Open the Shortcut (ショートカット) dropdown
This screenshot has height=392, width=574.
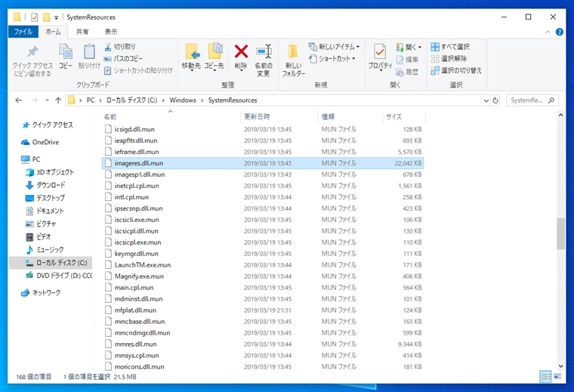point(332,59)
